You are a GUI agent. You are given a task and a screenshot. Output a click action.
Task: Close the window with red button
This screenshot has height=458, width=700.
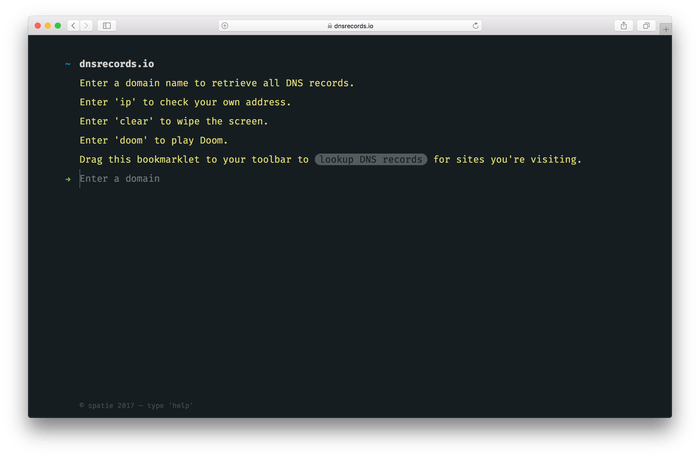38,25
